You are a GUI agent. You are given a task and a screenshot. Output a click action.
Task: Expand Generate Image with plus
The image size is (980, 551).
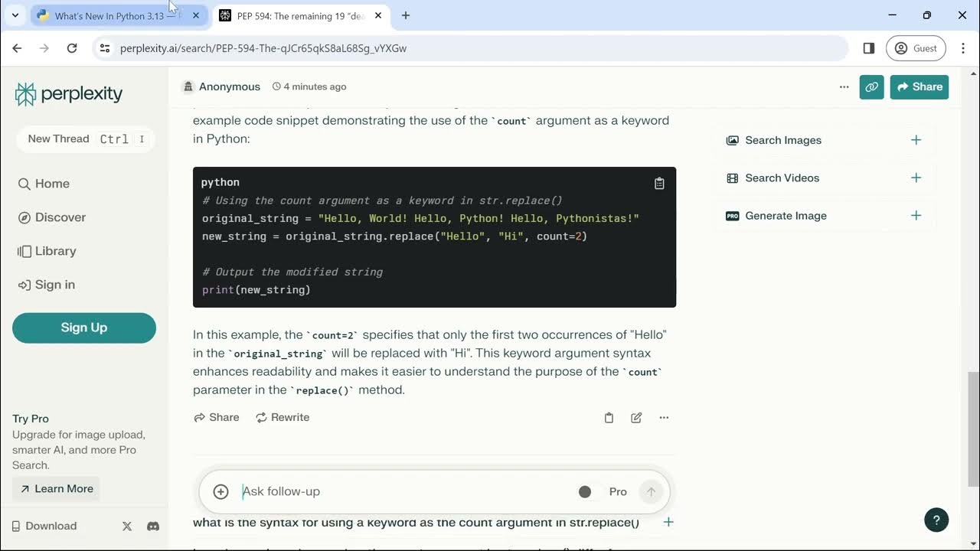point(916,216)
